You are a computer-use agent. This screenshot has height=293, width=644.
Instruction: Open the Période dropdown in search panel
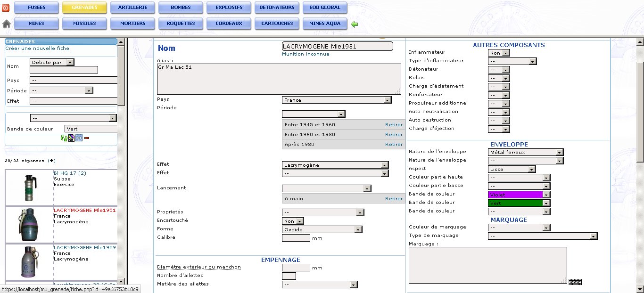pos(61,91)
